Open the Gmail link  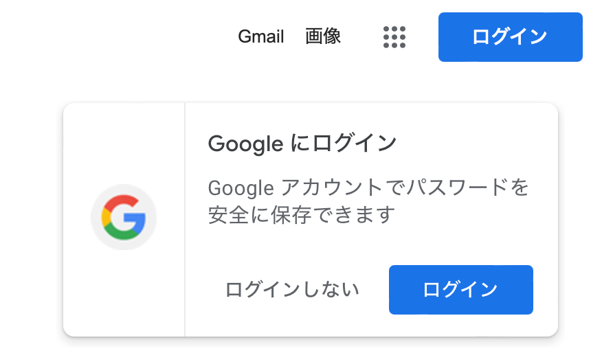tap(261, 37)
